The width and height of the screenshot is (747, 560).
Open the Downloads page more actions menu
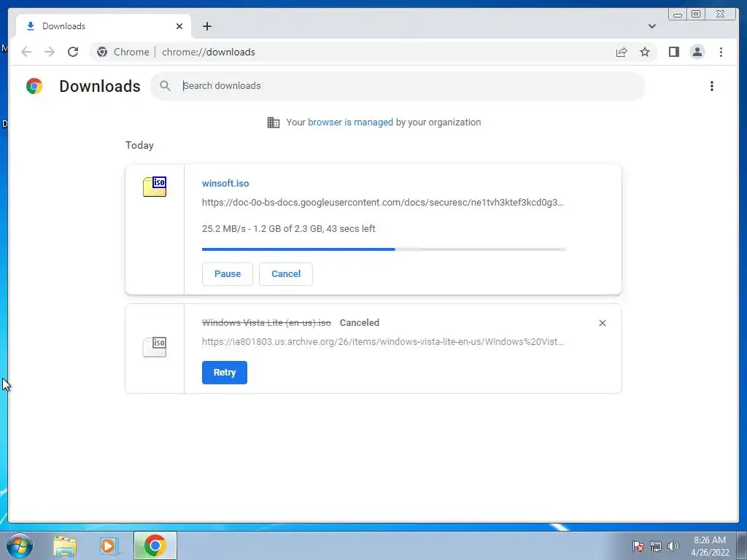pos(712,86)
